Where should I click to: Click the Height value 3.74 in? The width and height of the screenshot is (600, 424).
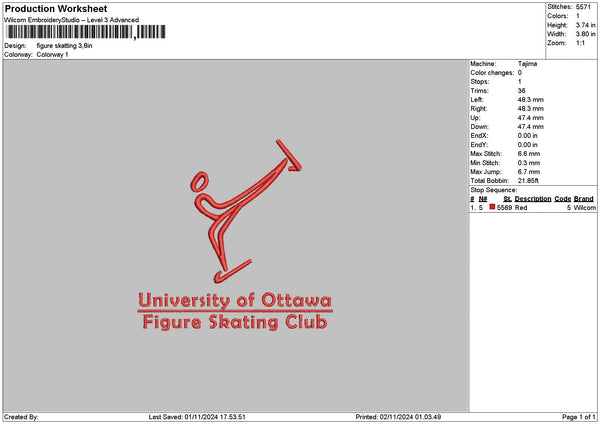585,25
